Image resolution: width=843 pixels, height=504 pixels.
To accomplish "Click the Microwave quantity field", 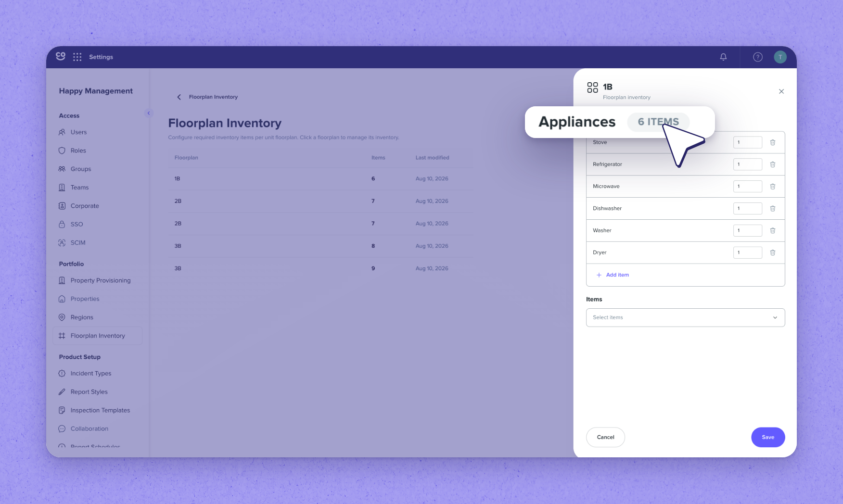I will pos(747,187).
